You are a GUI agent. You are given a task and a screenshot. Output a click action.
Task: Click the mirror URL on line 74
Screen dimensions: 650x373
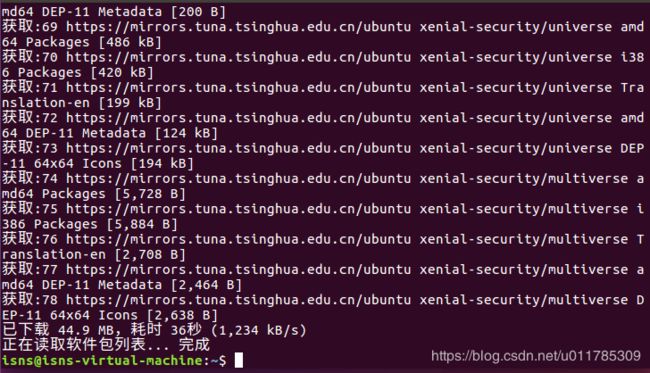(239, 179)
